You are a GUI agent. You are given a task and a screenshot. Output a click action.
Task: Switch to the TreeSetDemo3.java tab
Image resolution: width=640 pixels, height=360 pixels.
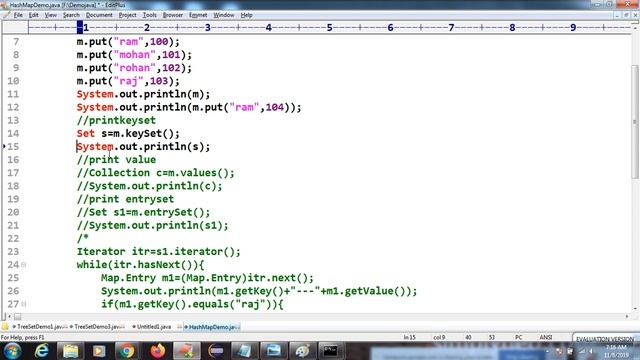[x=97, y=327]
